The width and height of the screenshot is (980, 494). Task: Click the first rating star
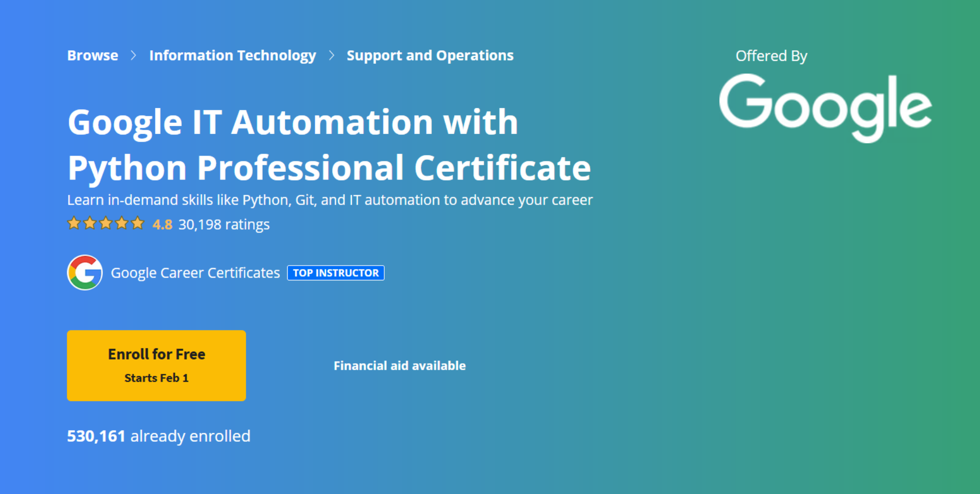tap(74, 224)
